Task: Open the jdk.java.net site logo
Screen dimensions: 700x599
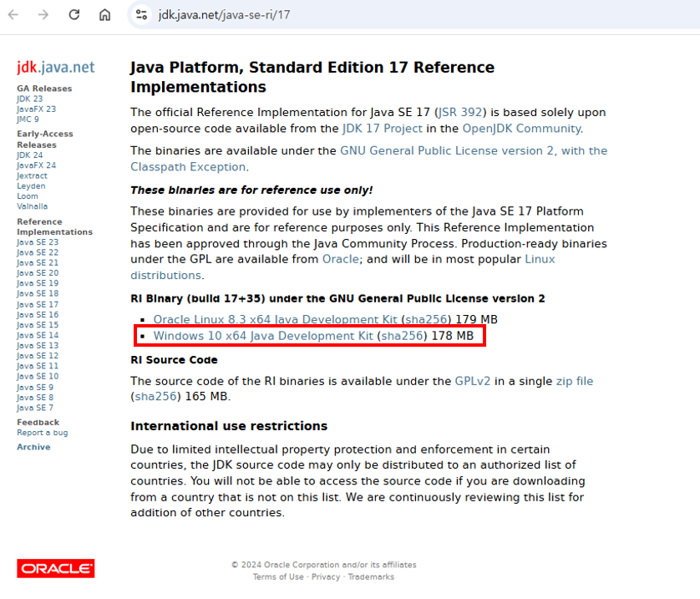Action: coord(56,67)
